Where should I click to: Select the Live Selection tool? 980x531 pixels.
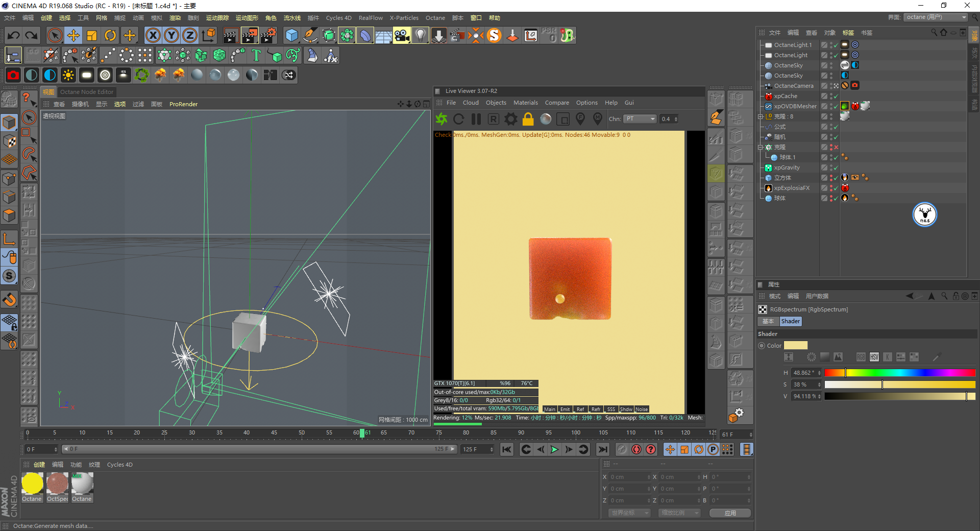point(55,35)
